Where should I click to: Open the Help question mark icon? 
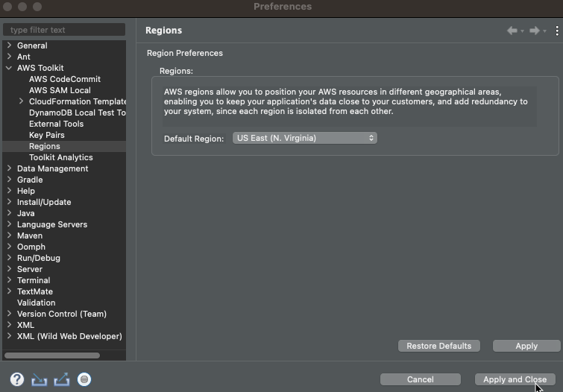[17, 379]
